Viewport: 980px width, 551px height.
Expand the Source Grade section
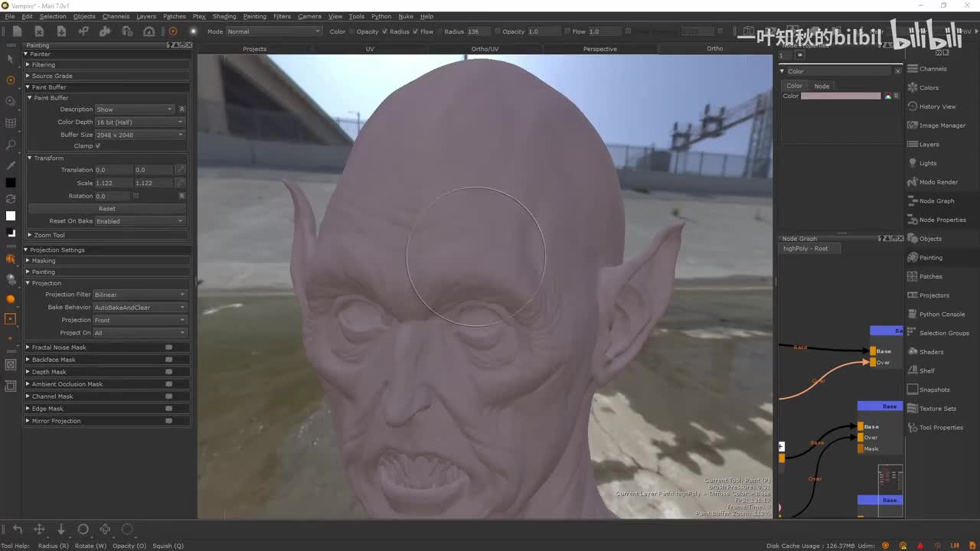[x=108, y=76]
